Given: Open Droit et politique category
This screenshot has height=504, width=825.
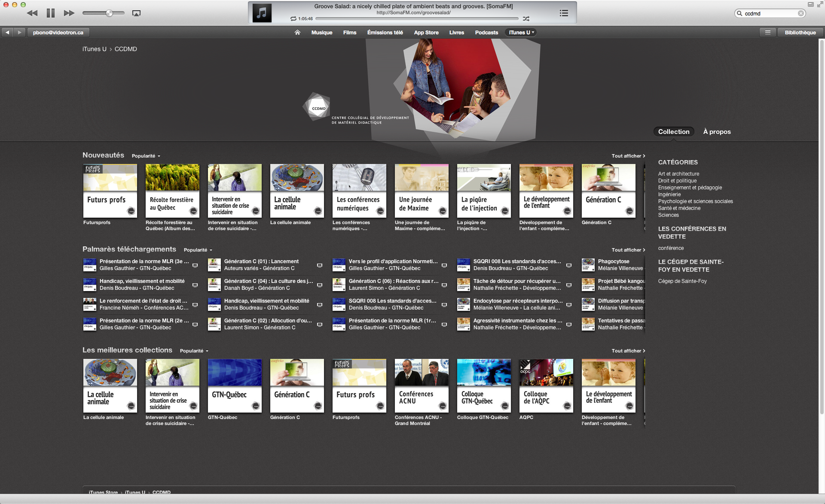Looking at the screenshot, I should [x=677, y=181].
